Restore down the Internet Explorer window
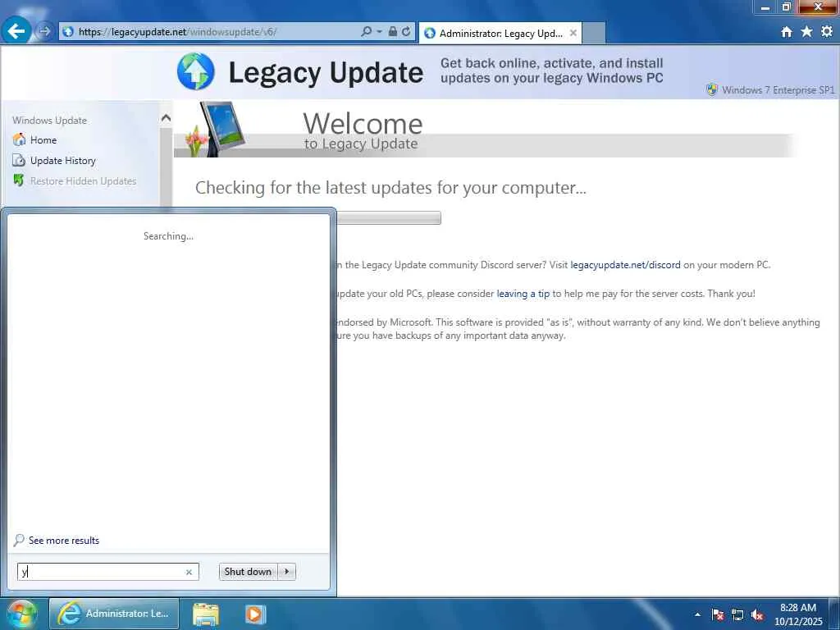Screen dimensions: 840x630 tap(786, 7)
